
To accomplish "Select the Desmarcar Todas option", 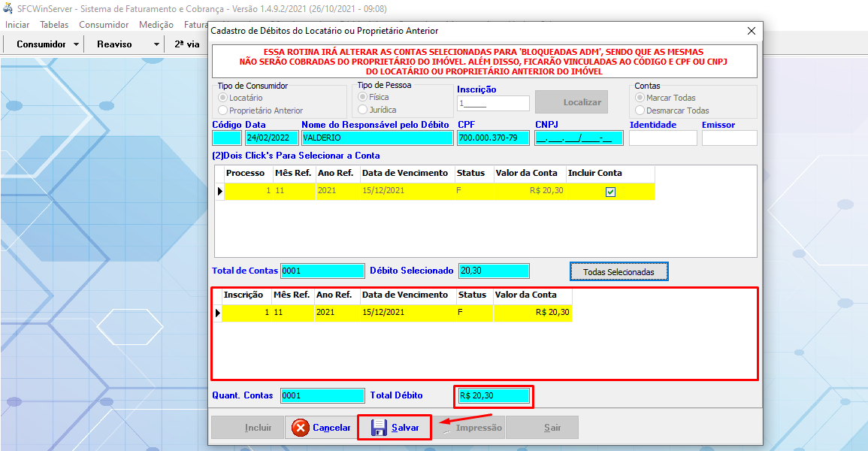I will [640, 110].
